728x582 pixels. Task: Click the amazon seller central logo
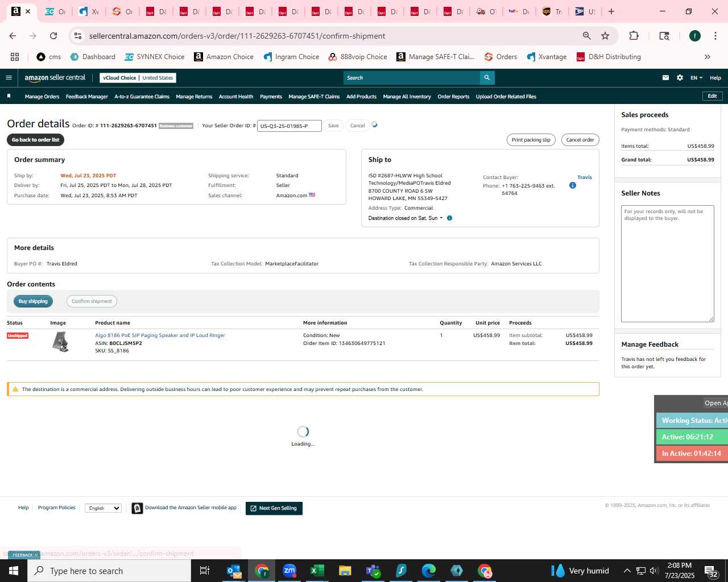pos(55,78)
